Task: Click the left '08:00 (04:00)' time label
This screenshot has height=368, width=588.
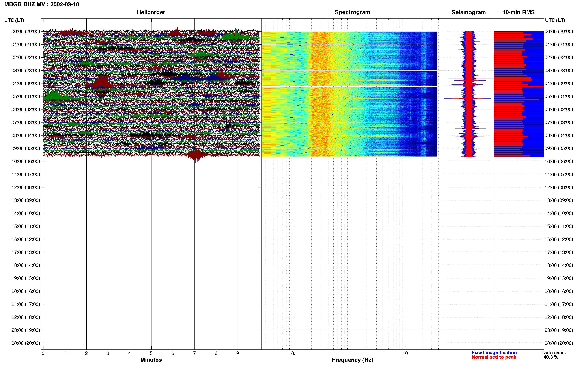Action: tap(26, 135)
